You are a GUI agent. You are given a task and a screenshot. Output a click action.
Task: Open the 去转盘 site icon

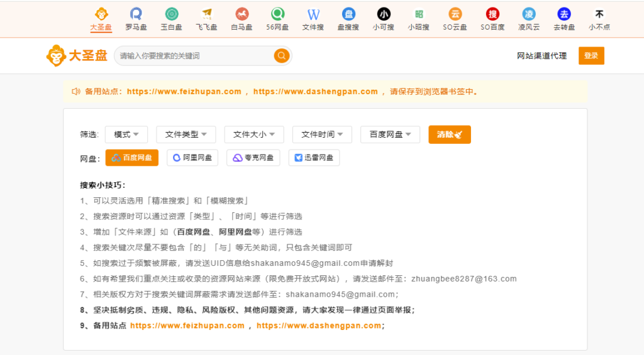point(564,14)
